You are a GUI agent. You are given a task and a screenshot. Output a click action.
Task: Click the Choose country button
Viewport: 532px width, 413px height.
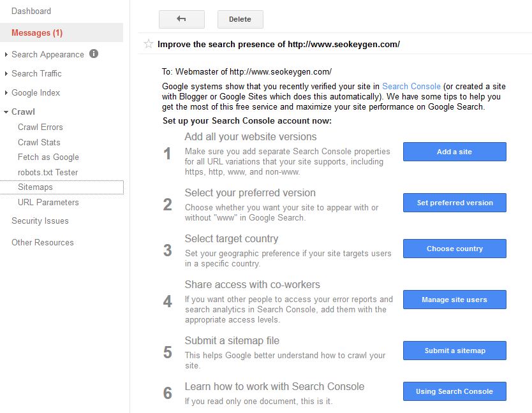click(455, 249)
